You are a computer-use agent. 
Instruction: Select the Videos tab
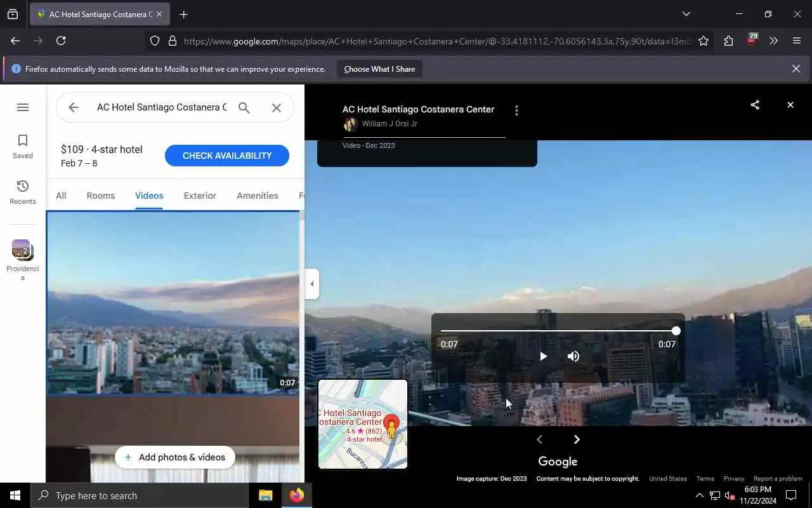click(149, 196)
